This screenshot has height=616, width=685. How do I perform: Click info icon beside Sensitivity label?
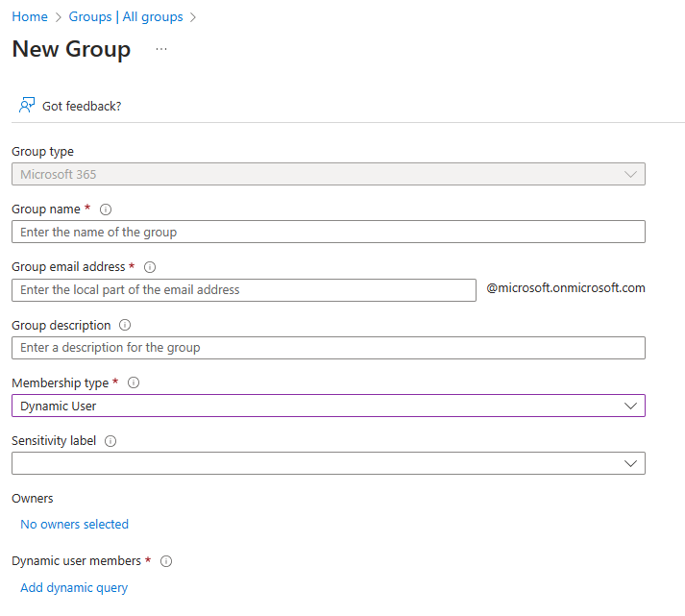(x=110, y=441)
